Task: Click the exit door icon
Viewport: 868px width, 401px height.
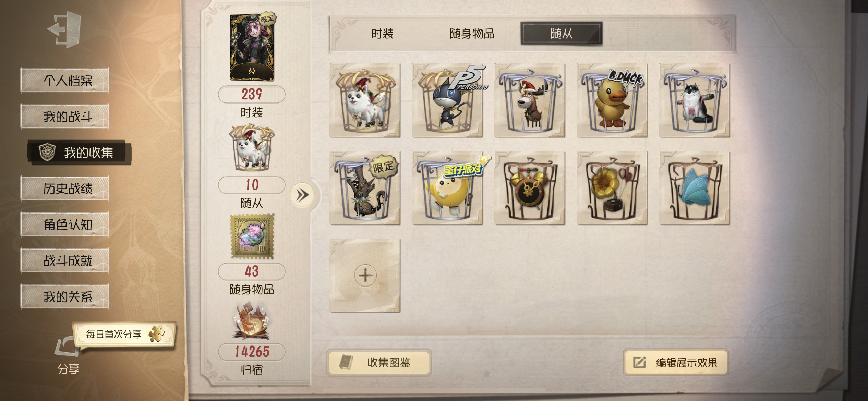Action: click(x=65, y=29)
